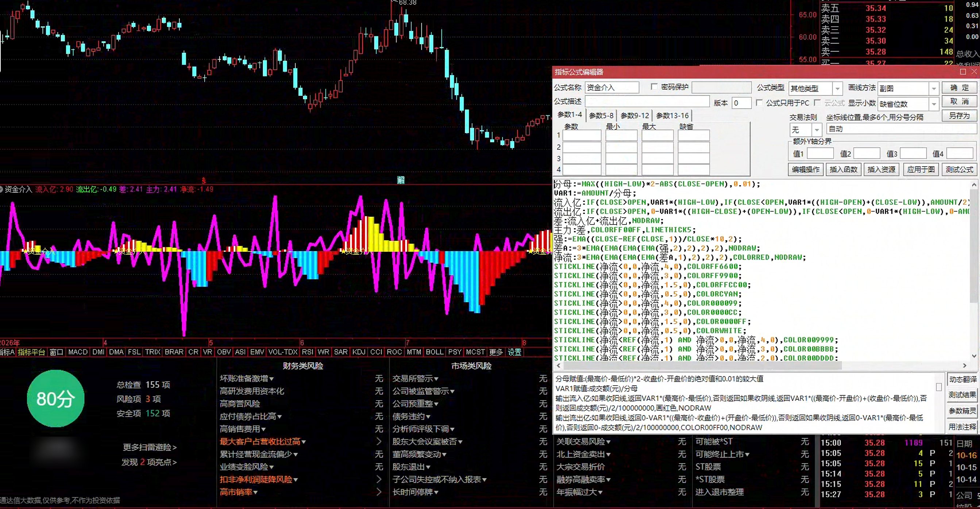Expand the 显示小数 dropdown showing 缺省位数
This screenshot has width=980, height=509.
934,104
